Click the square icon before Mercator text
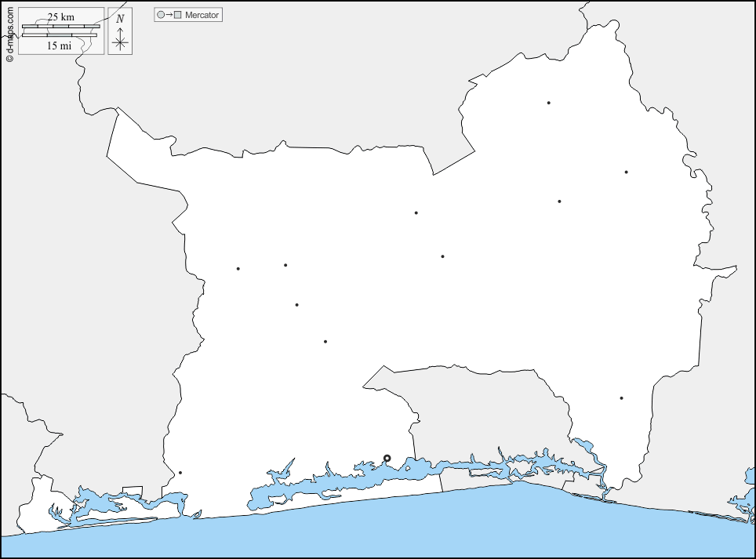 pos(178,15)
